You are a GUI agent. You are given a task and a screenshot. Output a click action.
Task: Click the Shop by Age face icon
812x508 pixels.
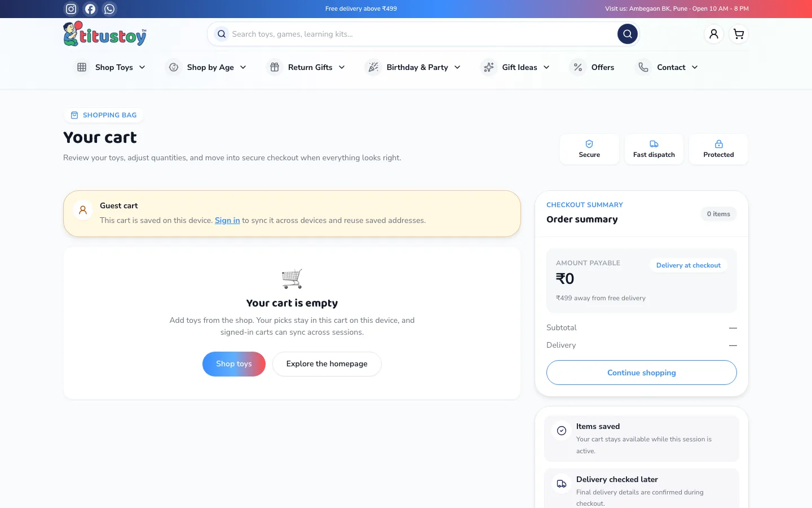pyautogui.click(x=174, y=67)
